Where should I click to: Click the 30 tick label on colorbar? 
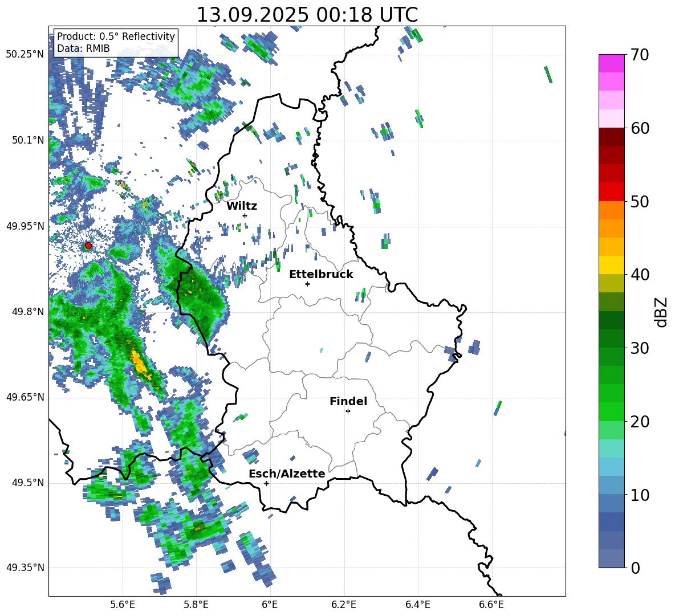click(640, 348)
